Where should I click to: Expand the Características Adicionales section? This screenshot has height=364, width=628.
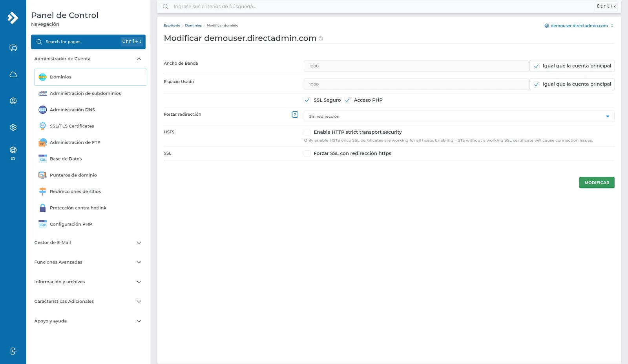tap(88, 302)
